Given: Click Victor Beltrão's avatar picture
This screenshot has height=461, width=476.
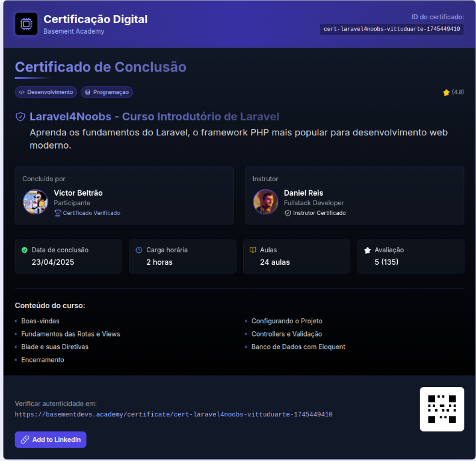Looking at the screenshot, I should (x=36, y=202).
